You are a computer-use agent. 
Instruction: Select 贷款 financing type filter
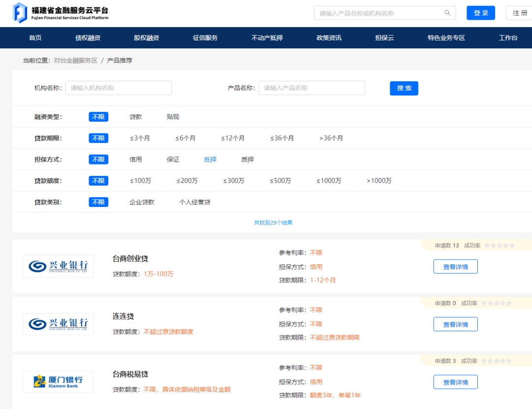pyautogui.click(x=135, y=117)
